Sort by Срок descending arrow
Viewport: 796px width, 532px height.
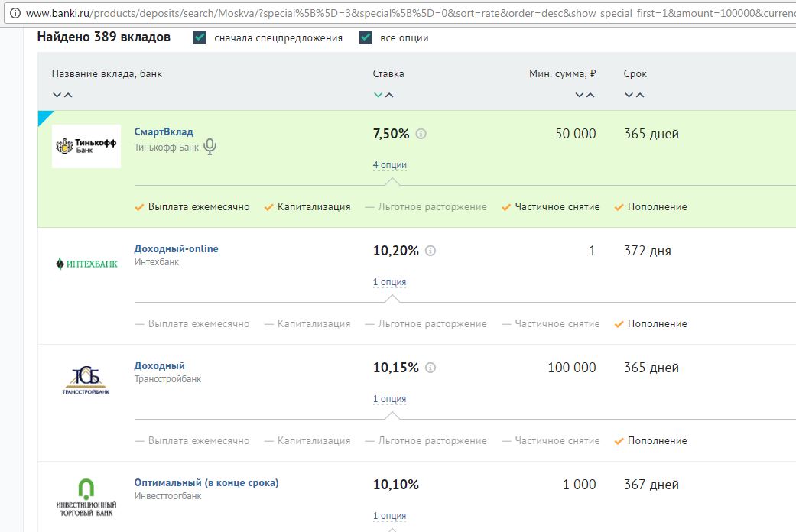[x=629, y=95]
